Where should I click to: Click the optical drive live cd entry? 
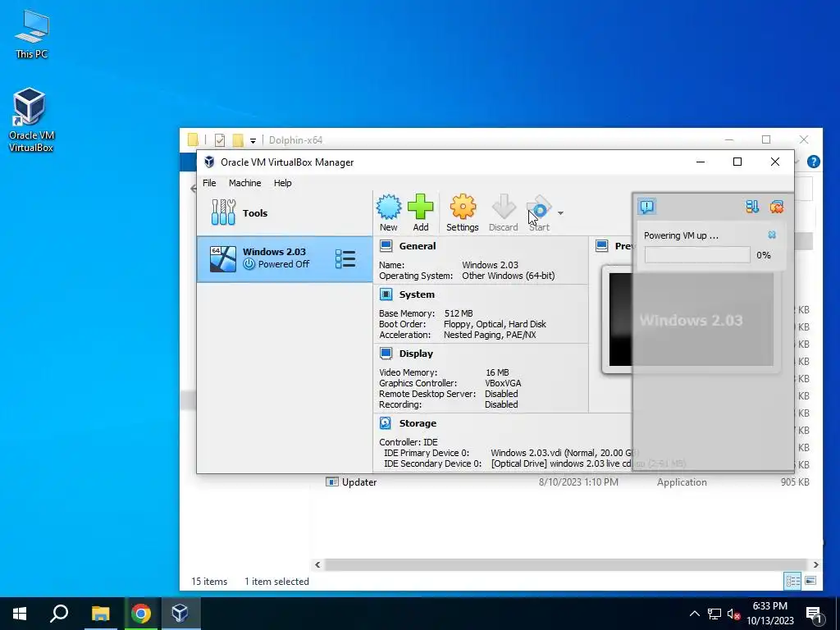[588, 463]
